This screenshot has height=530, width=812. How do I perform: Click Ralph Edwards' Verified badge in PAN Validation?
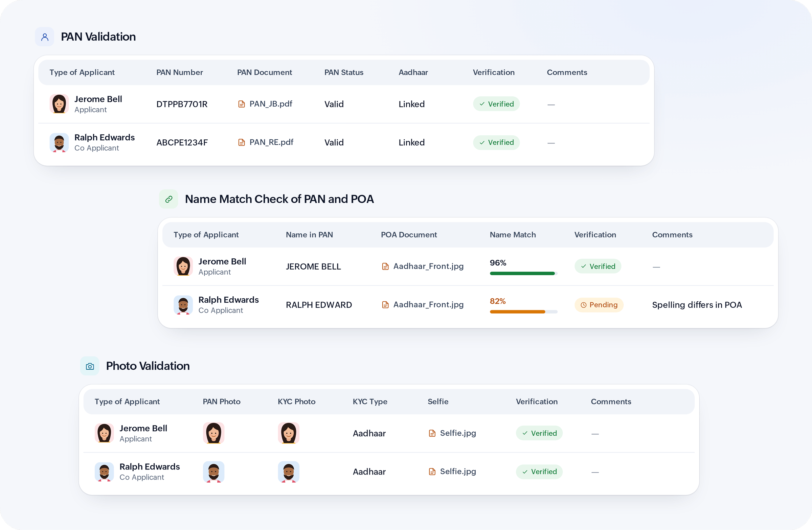496,142
